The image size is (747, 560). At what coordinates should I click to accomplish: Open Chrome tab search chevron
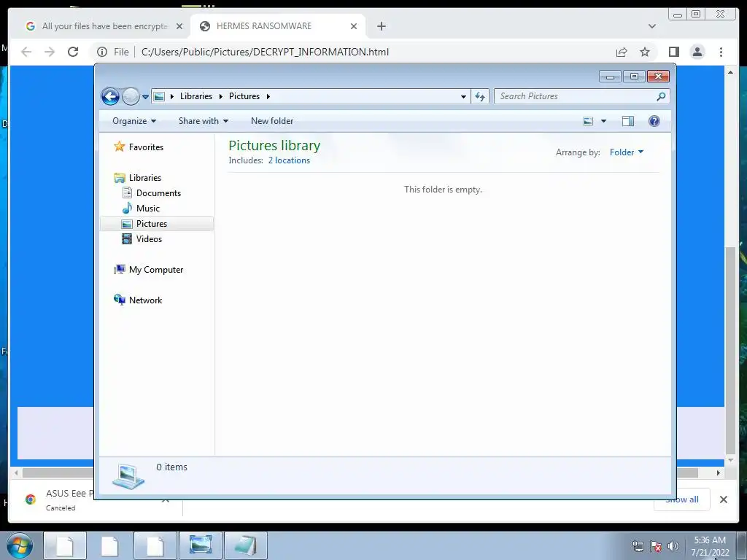(x=651, y=26)
